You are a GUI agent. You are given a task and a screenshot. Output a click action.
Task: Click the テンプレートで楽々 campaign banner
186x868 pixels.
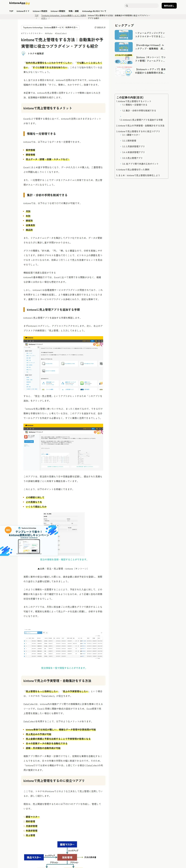(29, 541)
